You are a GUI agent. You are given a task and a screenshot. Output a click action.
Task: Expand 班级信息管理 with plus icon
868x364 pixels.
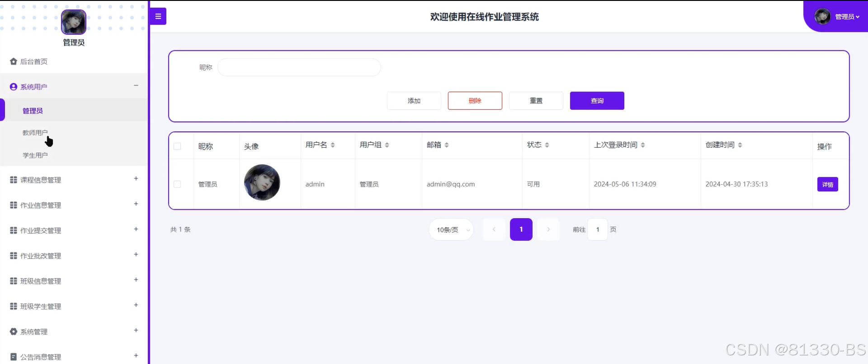coord(136,280)
